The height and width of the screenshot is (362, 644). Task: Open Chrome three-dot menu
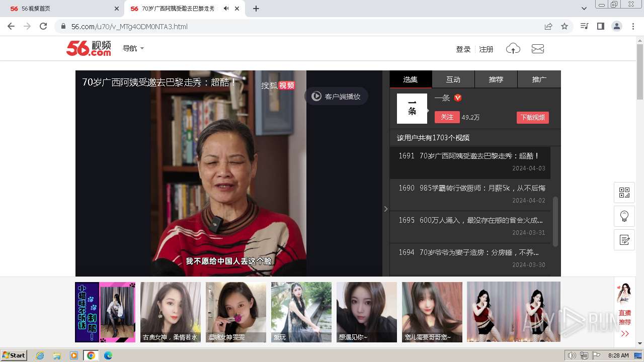pyautogui.click(x=633, y=26)
